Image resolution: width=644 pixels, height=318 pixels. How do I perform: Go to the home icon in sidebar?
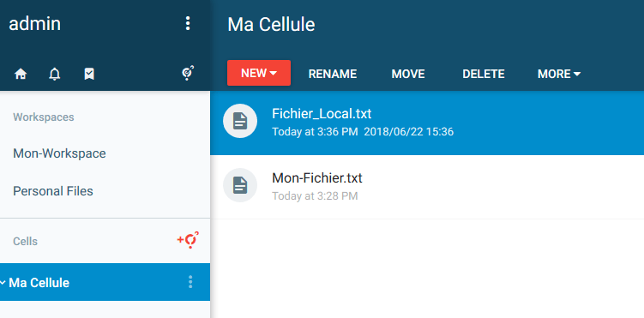[21, 74]
